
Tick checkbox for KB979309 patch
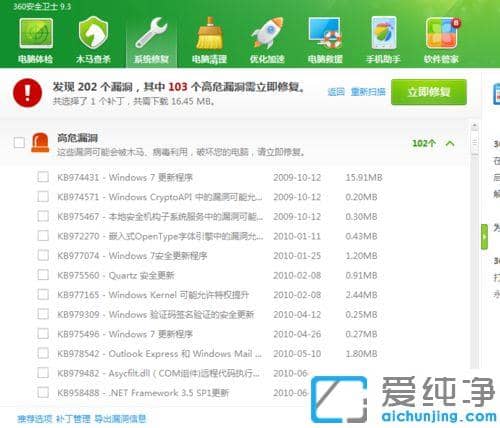coord(43,314)
